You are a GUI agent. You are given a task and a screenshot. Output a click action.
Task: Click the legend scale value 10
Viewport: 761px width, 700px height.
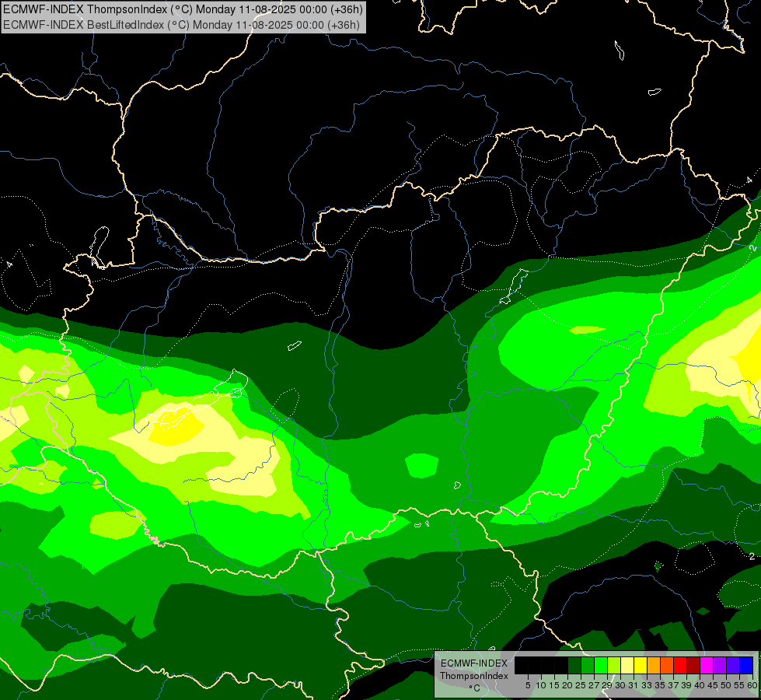[x=541, y=685]
